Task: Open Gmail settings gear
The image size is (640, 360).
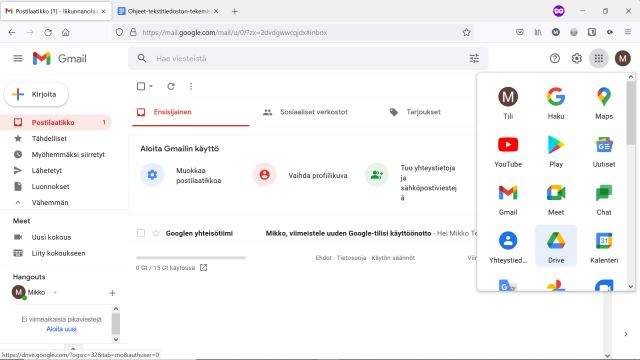Action: pos(576,58)
